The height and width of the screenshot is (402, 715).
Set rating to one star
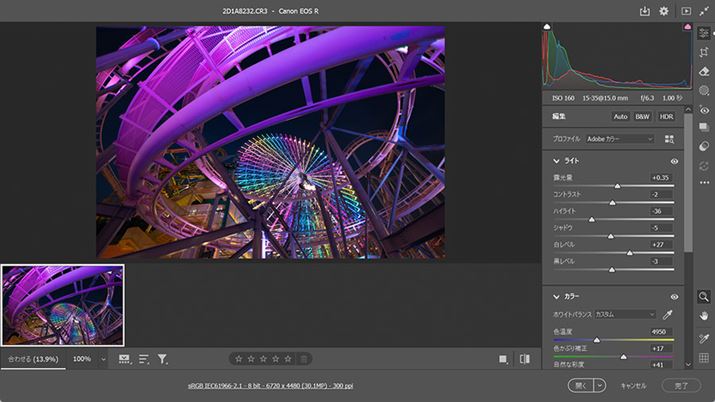238,359
